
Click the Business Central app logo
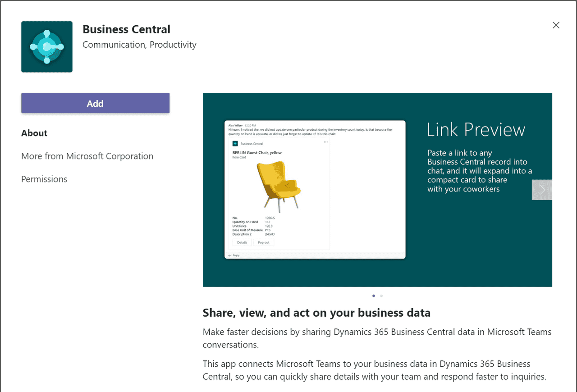pyautogui.click(x=47, y=47)
